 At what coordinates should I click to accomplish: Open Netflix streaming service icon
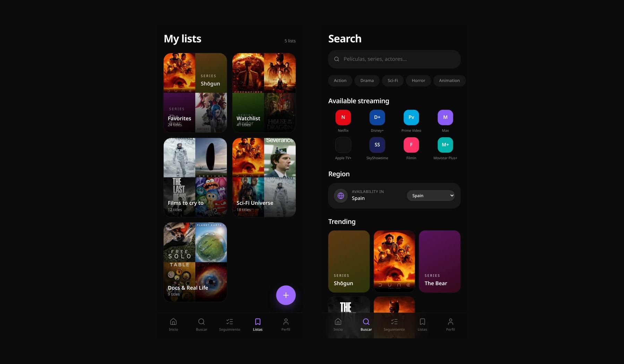(x=343, y=117)
